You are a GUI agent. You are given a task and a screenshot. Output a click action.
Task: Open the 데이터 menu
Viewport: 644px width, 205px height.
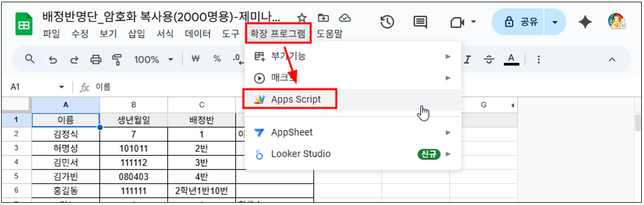click(x=198, y=34)
